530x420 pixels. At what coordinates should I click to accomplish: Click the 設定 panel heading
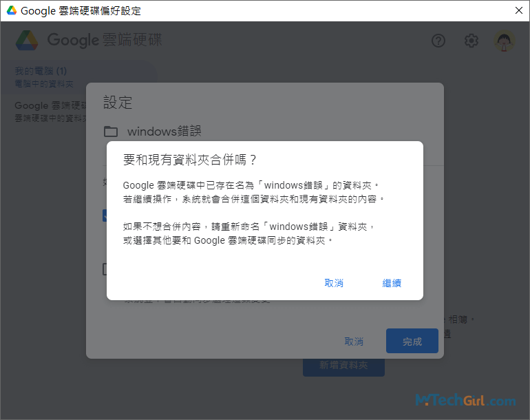118,103
